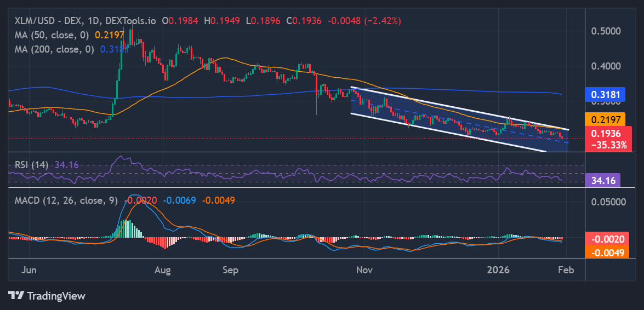Viewport: 644px width, 310px height.
Task: Click the 0.05000 MACD scale label
Action: tap(607, 202)
